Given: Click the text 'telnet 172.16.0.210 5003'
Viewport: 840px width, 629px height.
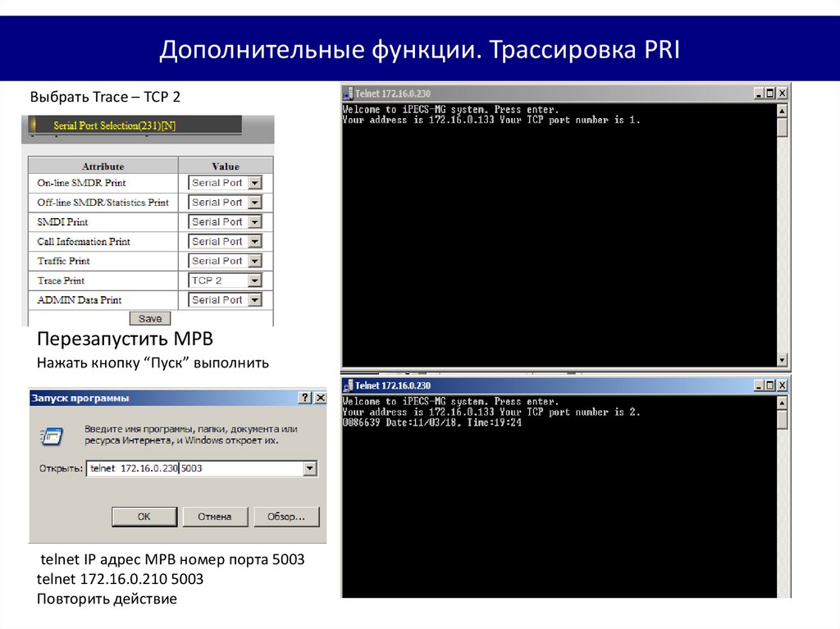Looking at the screenshot, I should (120, 579).
